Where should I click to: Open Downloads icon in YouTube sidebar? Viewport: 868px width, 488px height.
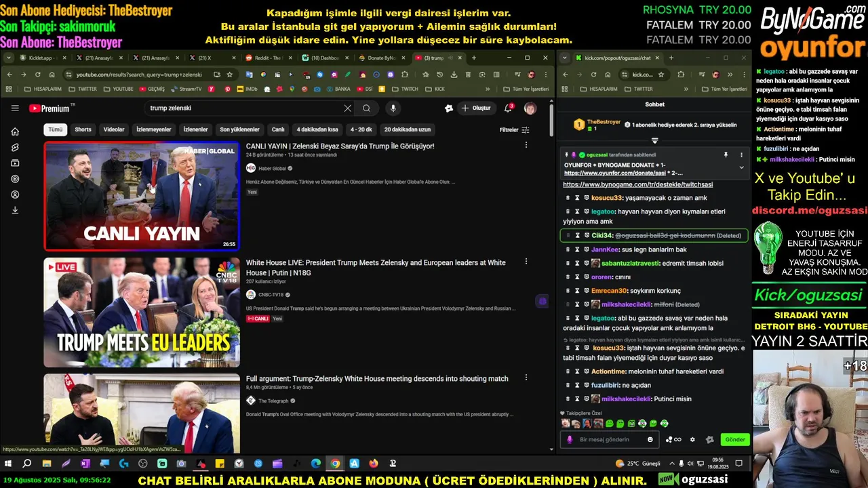tap(15, 211)
